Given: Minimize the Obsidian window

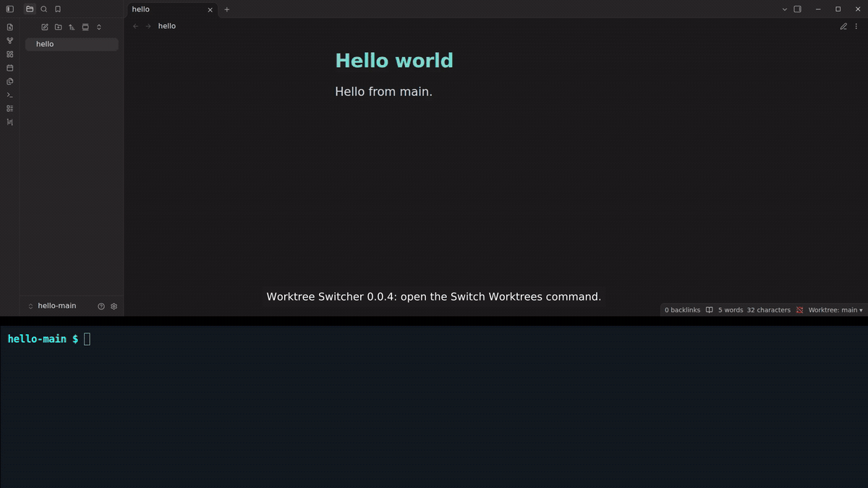Looking at the screenshot, I should pos(818,9).
